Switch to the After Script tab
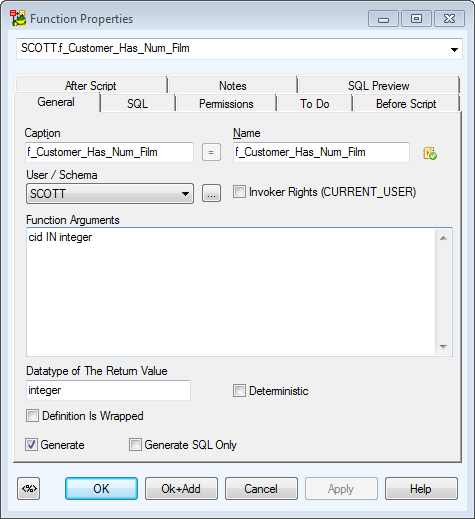Screen dimensions: 475x519 (91, 86)
